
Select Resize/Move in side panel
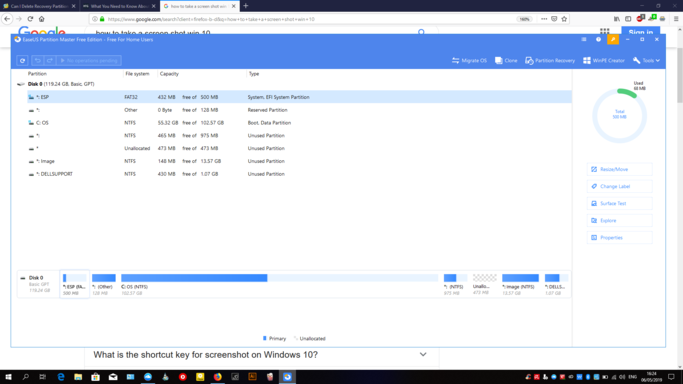click(619, 169)
